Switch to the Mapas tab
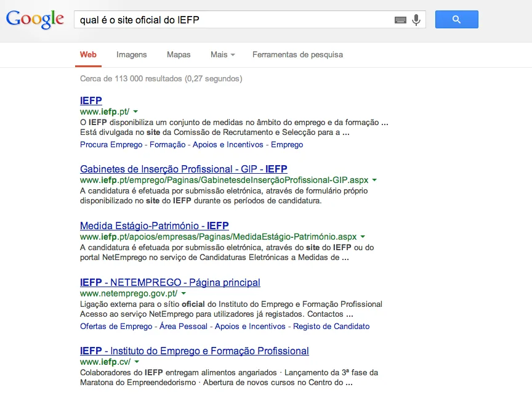 tap(179, 55)
